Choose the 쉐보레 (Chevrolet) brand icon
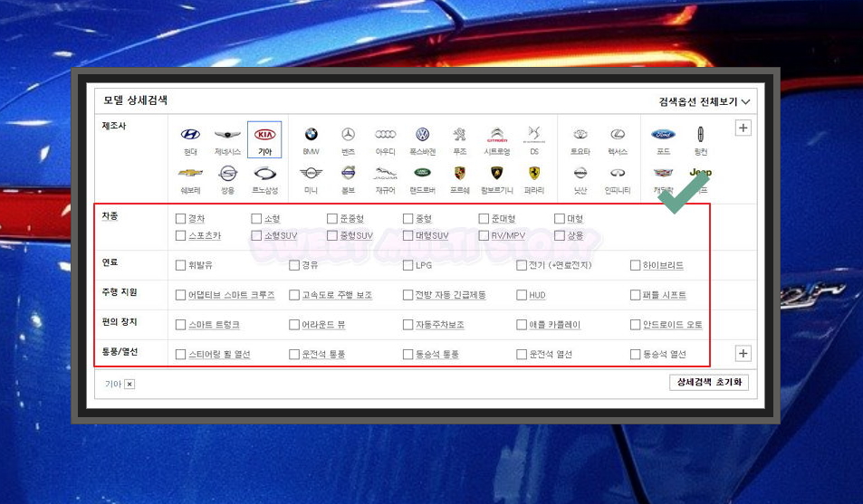The width and height of the screenshot is (863, 504). tap(190, 173)
